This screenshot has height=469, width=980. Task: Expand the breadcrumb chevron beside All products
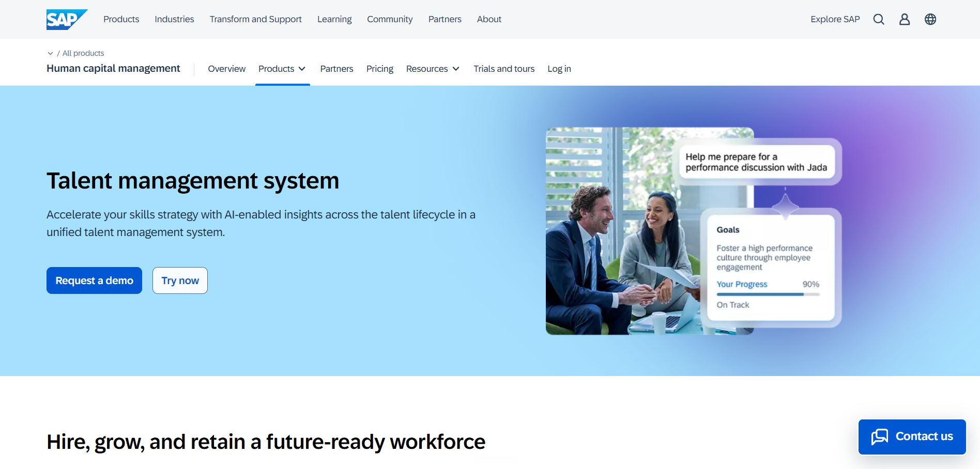50,53
